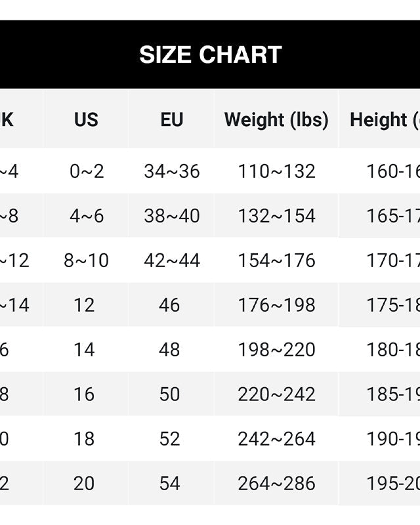Select weight range 264~286
The width and height of the screenshot is (420, 525).
[x=276, y=484]
